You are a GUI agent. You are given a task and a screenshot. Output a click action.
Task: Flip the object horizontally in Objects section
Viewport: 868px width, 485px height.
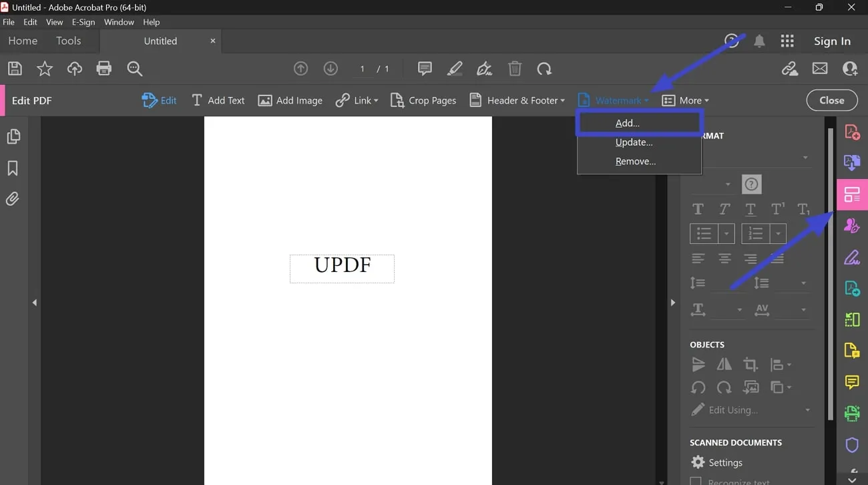[724, 365]
